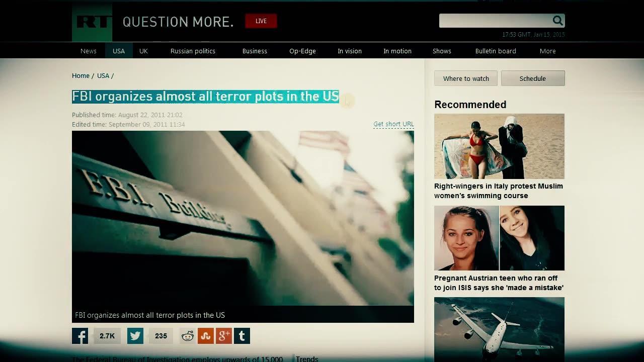Click the Published time August 22 text

[127, 115]
